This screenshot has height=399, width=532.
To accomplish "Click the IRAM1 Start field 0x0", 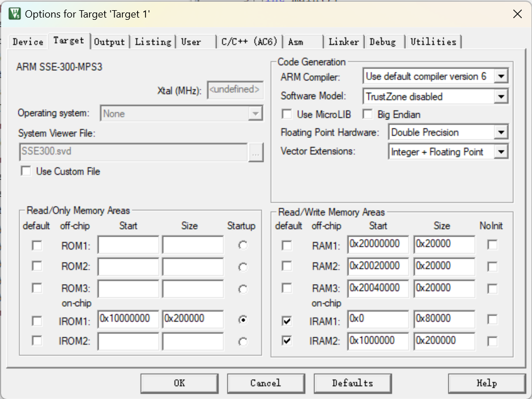I will (378, 319).
